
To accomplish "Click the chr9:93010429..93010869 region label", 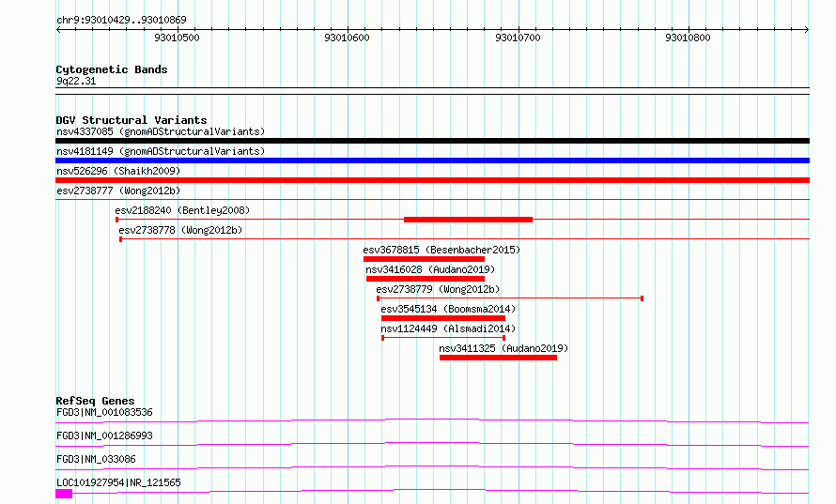I will point(121,21).
